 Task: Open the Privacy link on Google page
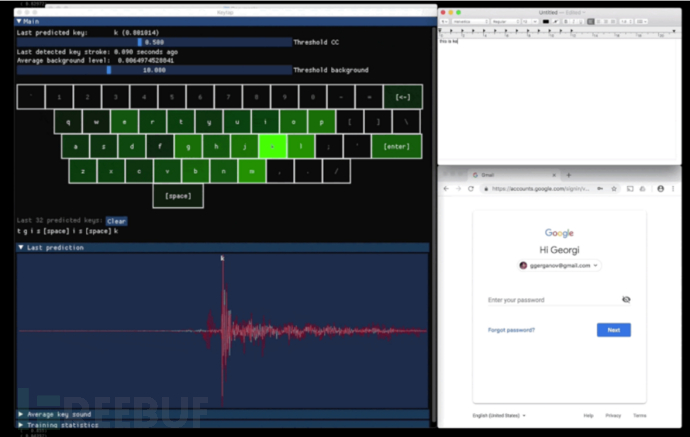point(613,415)
